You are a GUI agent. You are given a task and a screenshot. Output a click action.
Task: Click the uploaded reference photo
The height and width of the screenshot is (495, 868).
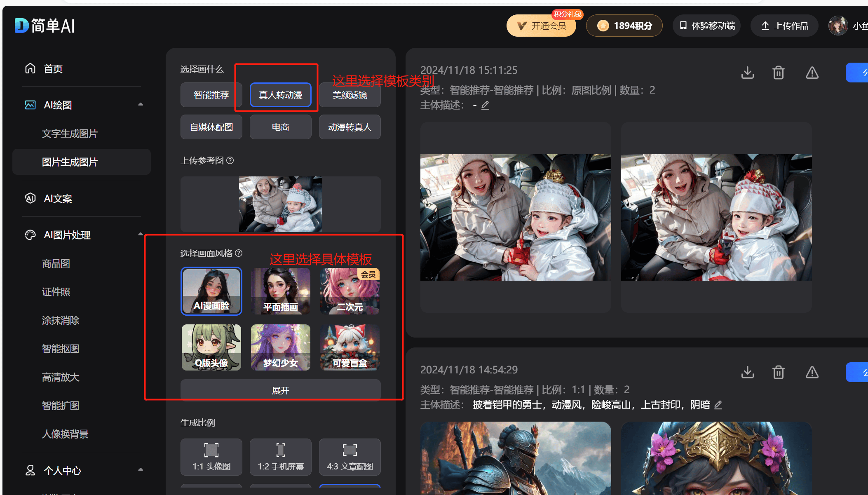click(x=281, y=204)
